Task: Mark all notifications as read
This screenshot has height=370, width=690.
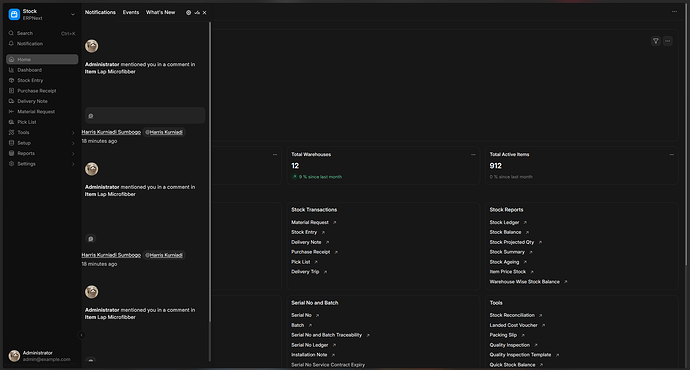Action: point(197,13)
